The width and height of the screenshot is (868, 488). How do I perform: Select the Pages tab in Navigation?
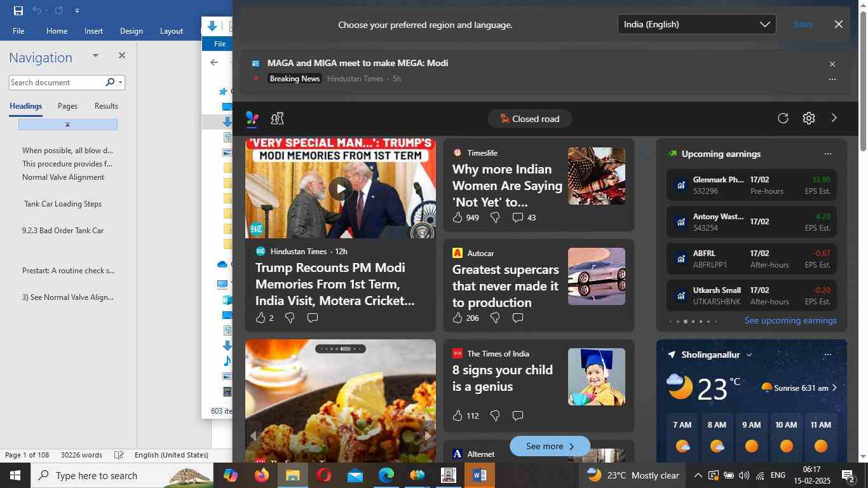pyautogui.click(x=67, y=106)
